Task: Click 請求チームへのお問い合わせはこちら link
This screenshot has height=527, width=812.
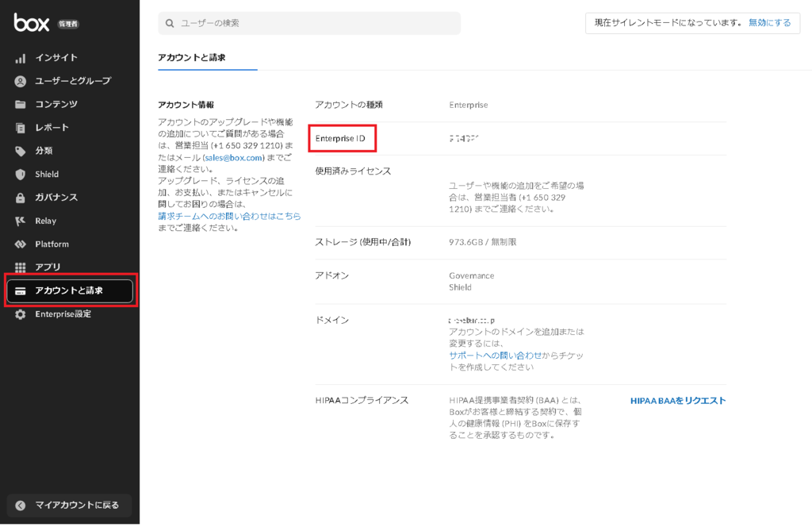Action: point(229,216)
